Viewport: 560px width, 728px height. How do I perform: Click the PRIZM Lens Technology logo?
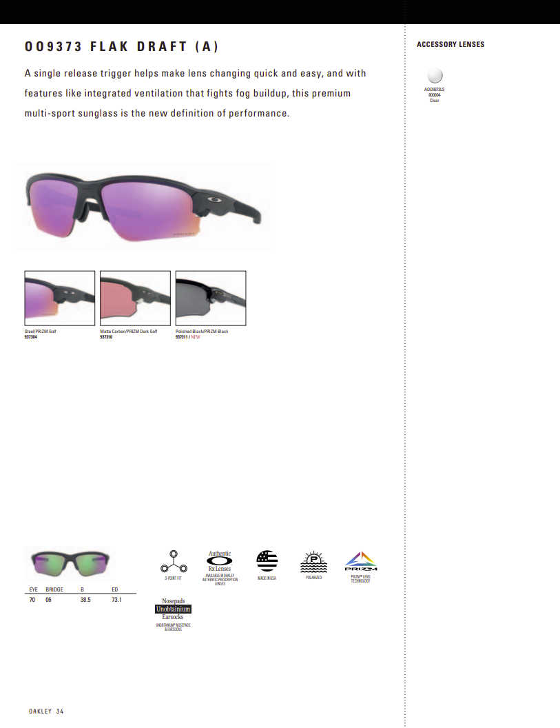[x=361, y=561]
